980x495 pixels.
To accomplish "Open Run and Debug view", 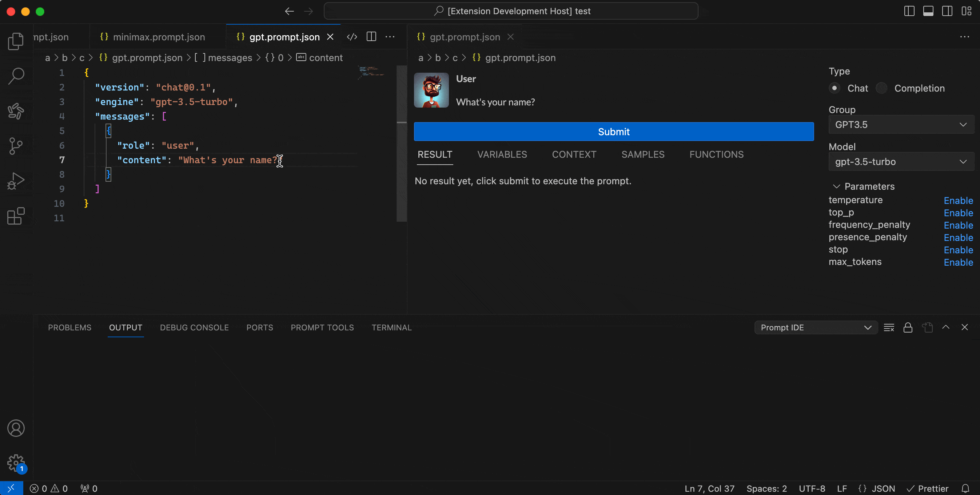I will click(x=16, y=181).
